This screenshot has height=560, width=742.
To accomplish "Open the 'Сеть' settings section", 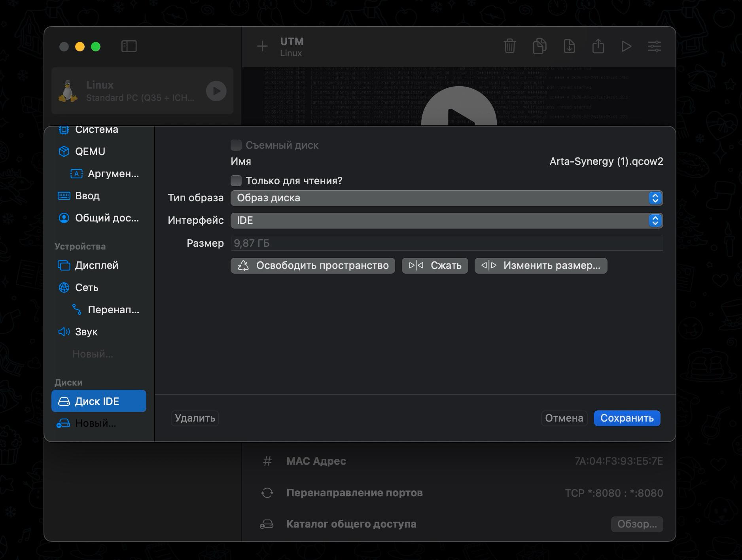I will coord(87,288).
